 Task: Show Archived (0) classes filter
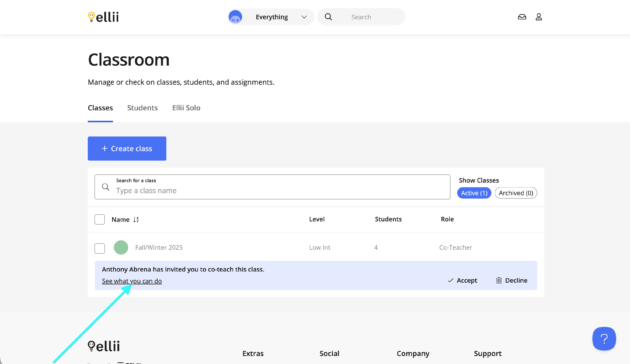click(x=516, y=193)
